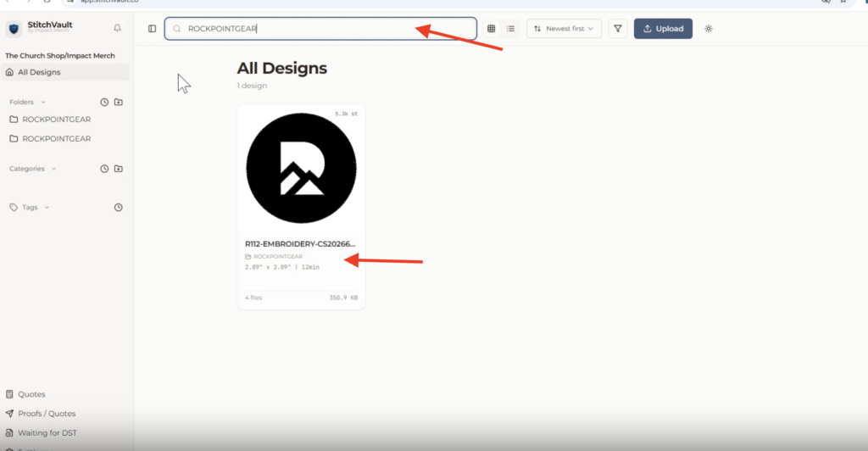
Task: Select All Designs in sidebar
Action: click(65, 72)
